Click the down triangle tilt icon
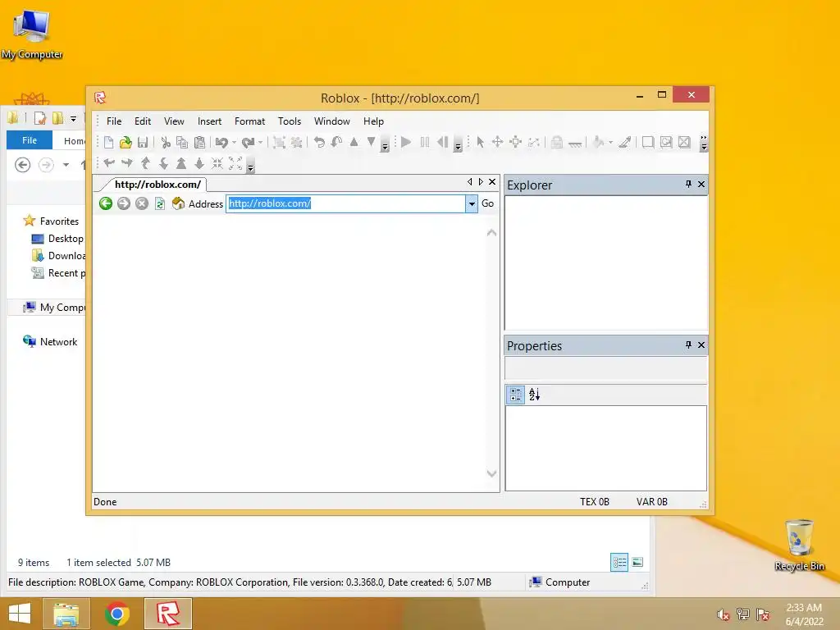 tap(372, 142)
